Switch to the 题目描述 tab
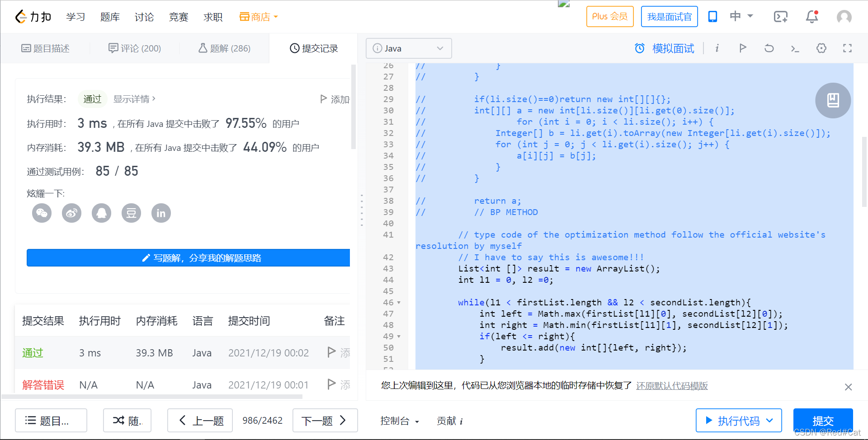Image resolution: width=868 pixels, height=440 pixels. click(x=46, y=48)
